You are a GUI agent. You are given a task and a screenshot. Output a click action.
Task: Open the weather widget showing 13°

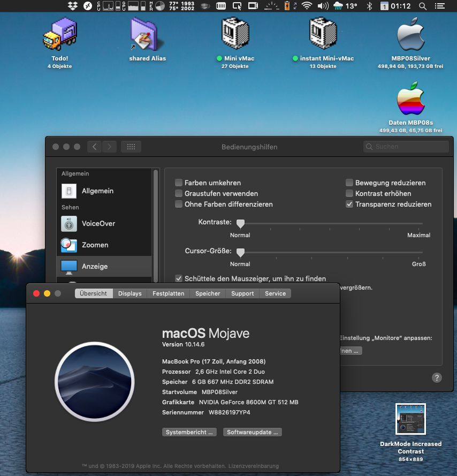pyautogui.click(x=345, y=6)
